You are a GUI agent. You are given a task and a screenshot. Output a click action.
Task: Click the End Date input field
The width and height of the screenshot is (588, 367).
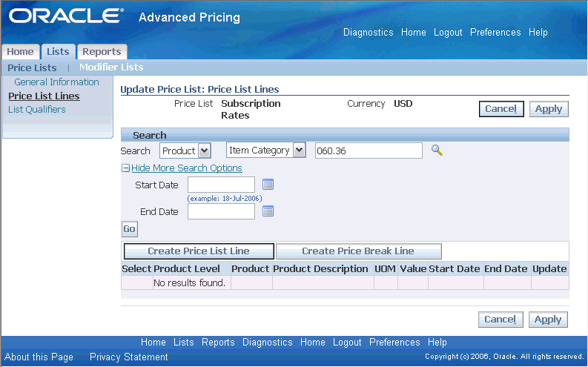221,211
